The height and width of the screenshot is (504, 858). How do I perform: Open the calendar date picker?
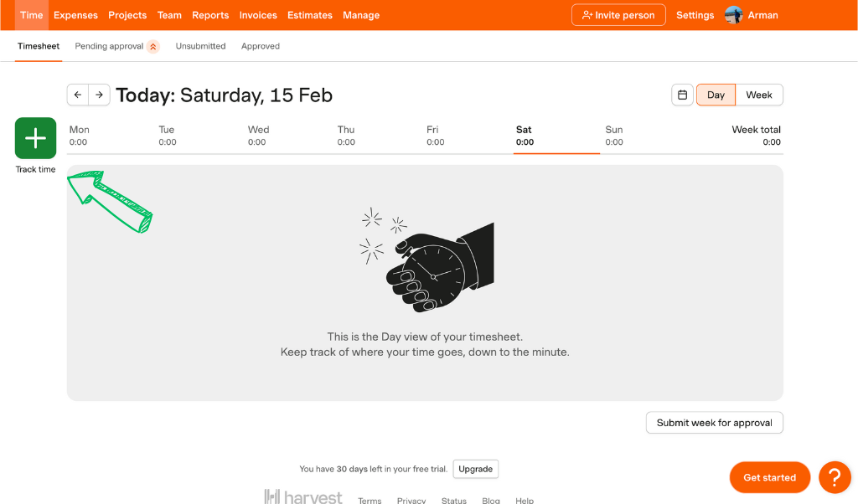(683, 95)
